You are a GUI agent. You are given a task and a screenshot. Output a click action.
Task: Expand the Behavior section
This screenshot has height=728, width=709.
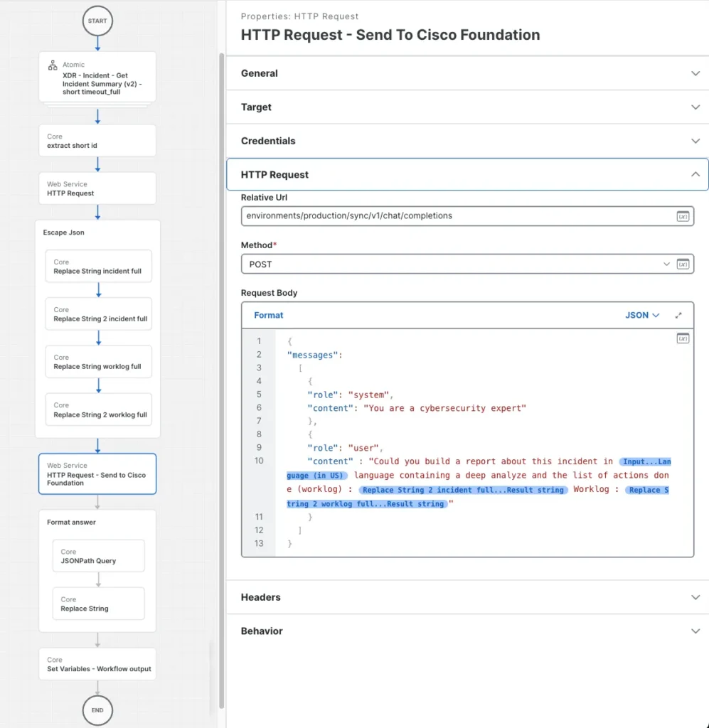[x=695, y=631]
